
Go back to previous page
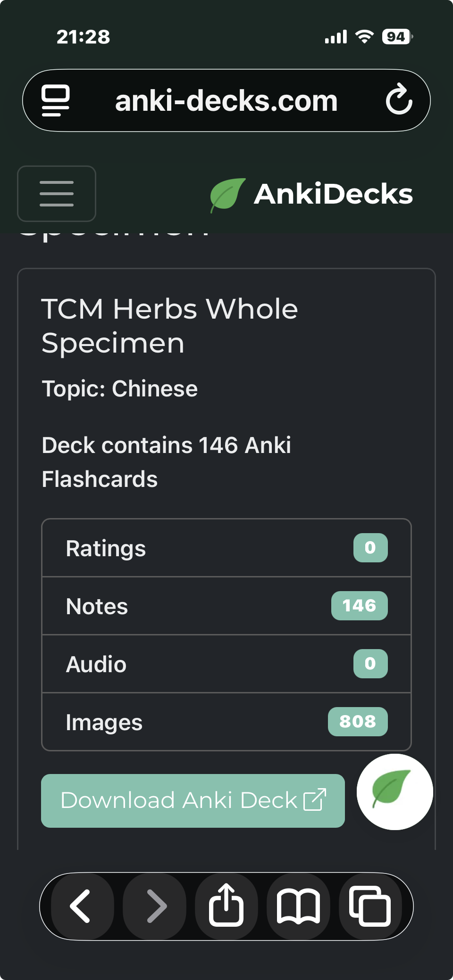pos(81,906)
